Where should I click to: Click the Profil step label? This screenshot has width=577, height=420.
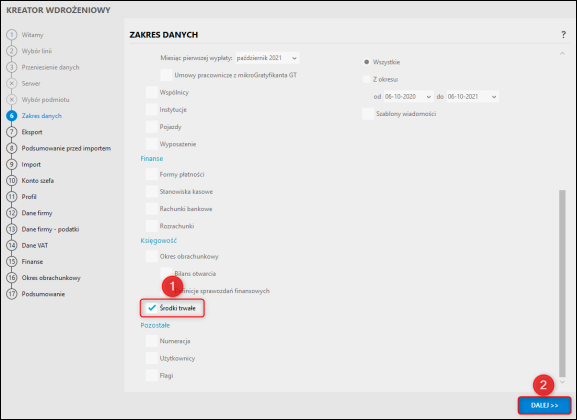[x=29, y=197]
